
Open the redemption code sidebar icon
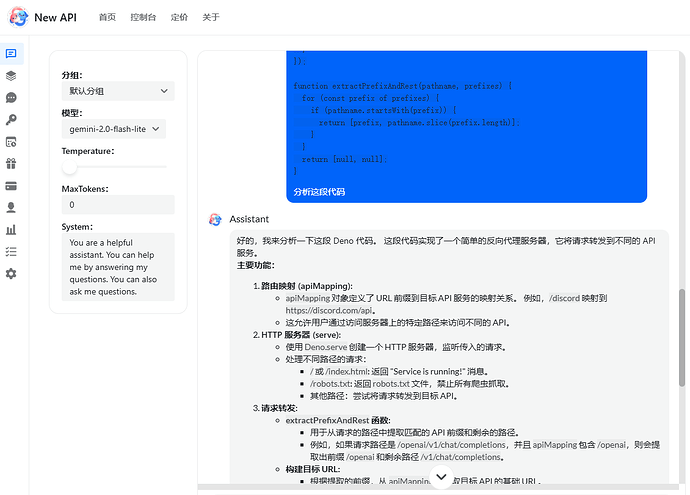point(11,142)
